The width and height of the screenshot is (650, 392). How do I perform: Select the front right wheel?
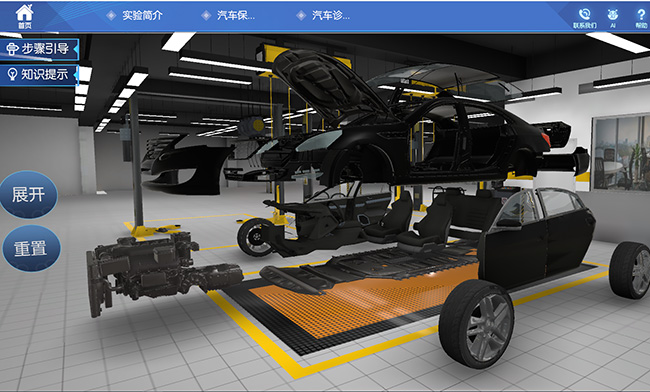coord(477,324)
